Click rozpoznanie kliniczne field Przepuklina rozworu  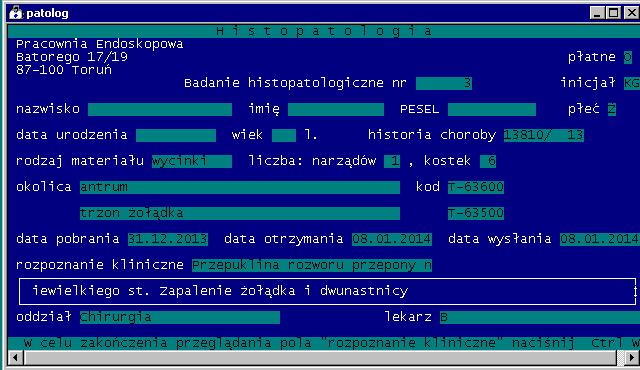point(312,265)
